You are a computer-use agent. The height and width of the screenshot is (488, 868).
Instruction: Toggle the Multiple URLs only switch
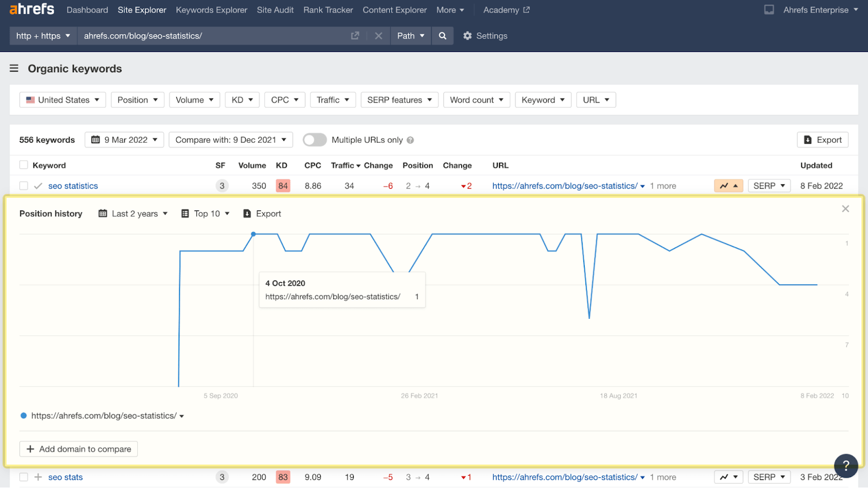(x=315, y=140)
